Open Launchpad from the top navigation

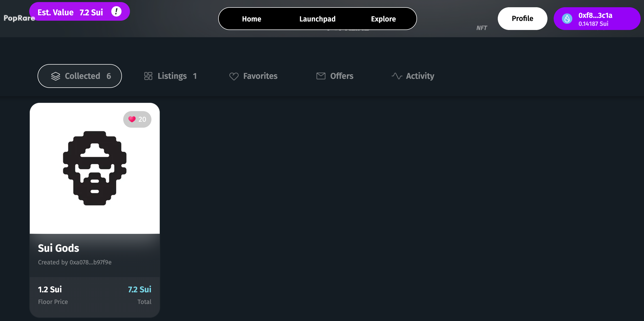click(x=317, y=19)
